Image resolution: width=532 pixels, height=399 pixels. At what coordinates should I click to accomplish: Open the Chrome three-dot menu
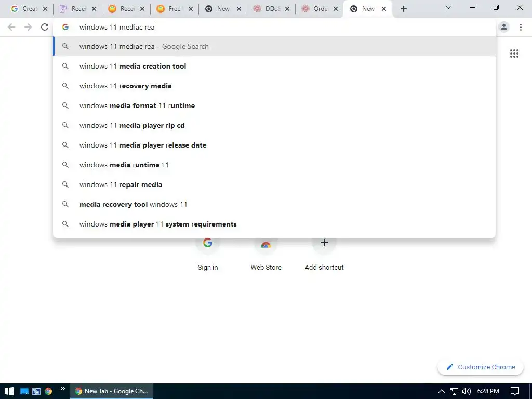pyautogui.click(x=521, y=27)
